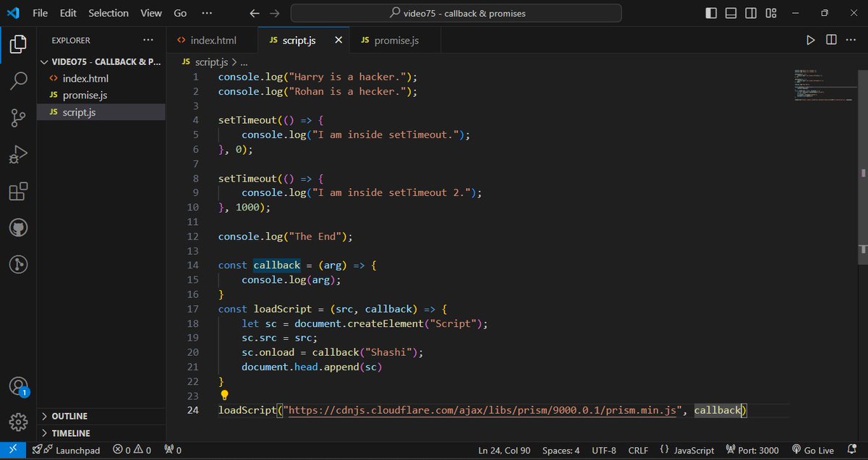The width and height of the screenshot is (868, 460).
Task: Click the editor minimap
Action: 825,85
